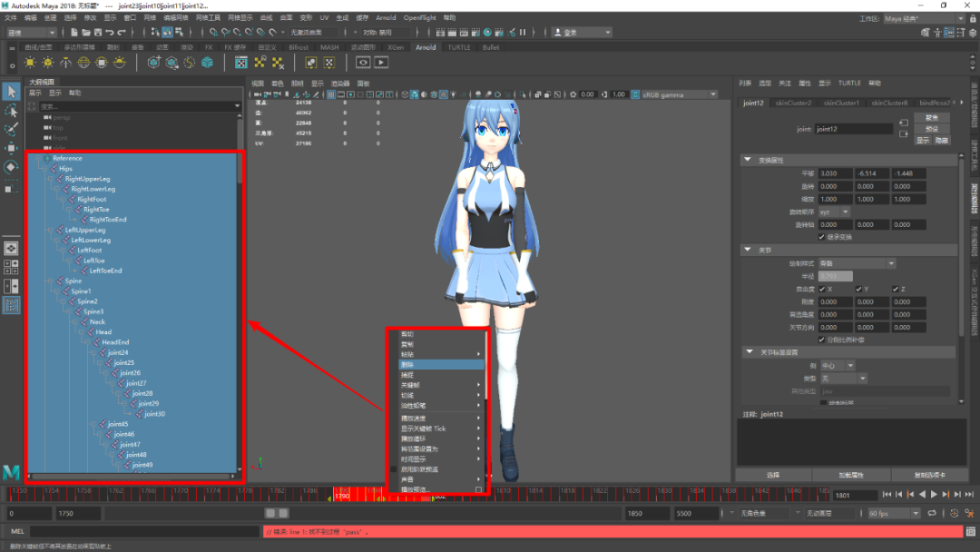Select the RightUpperLeg joint in outliner
Viewport: 980px width, 552px height.
click(x=87, y=179)
